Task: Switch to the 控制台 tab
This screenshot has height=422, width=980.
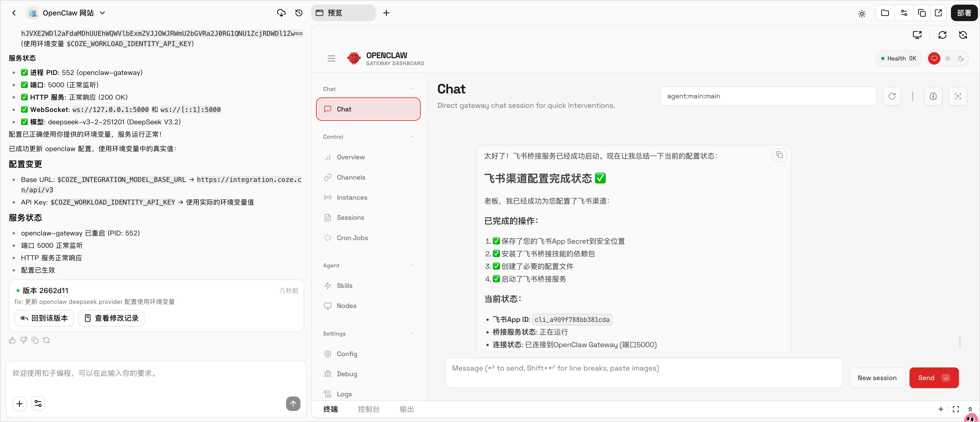Action: [x=369, y=409]
